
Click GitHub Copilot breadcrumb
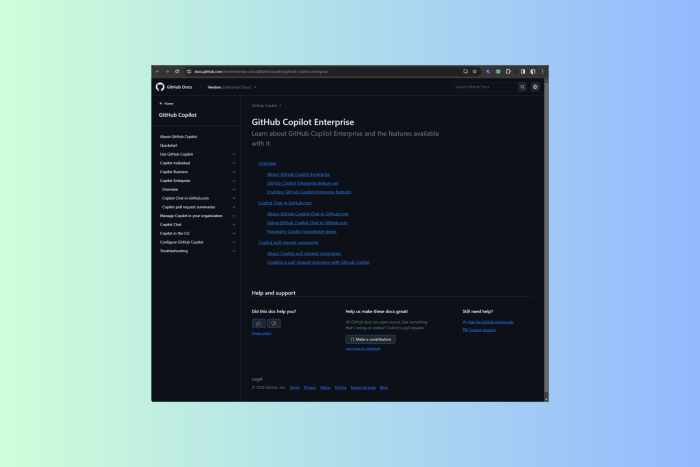coord(264,106)
